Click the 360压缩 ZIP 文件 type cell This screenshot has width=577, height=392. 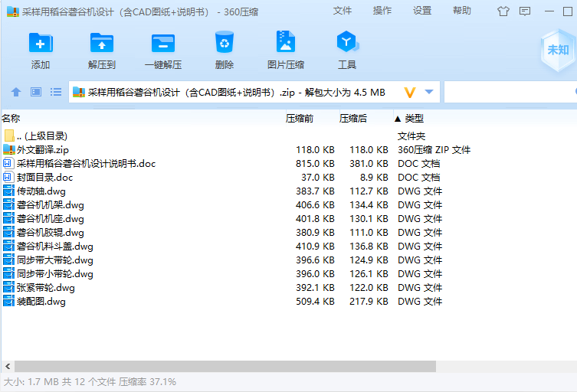(x=434, y=149)
